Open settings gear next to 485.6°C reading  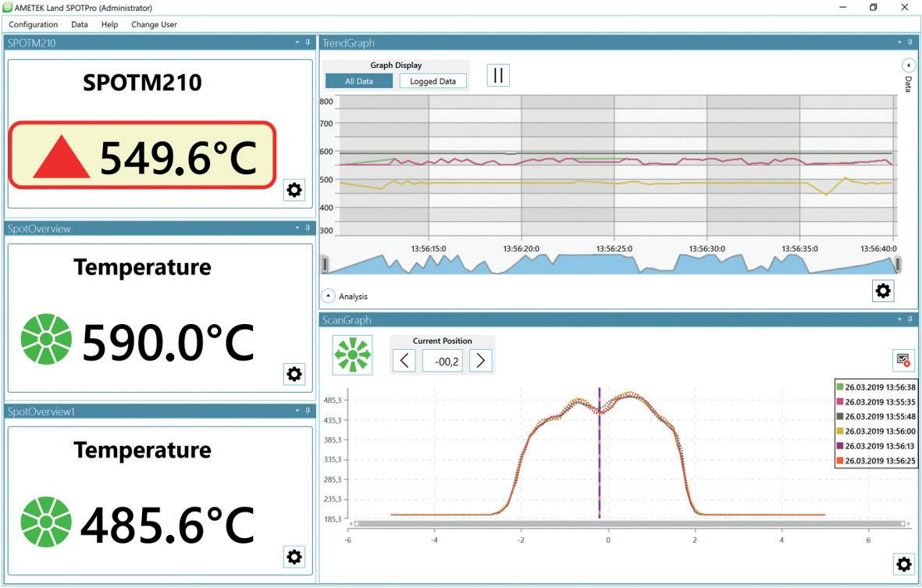click(294, 556)
